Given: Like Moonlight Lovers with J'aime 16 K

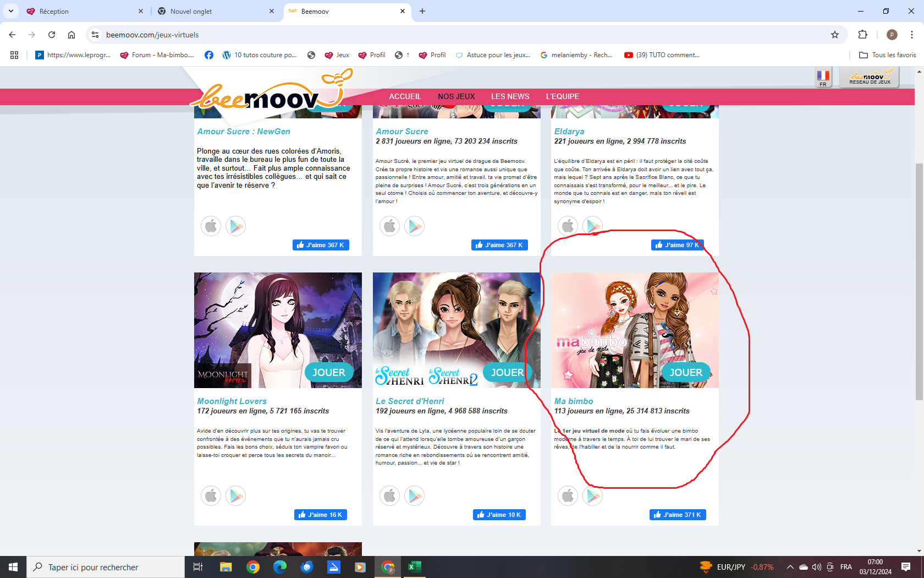Looking at the screenshot, I should [321, 515].
